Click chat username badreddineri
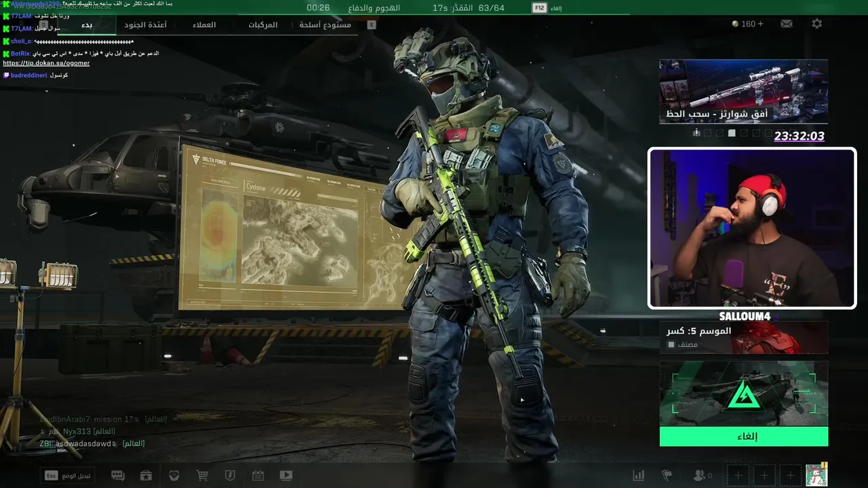 pyautogui.click(x=28, y=75)
